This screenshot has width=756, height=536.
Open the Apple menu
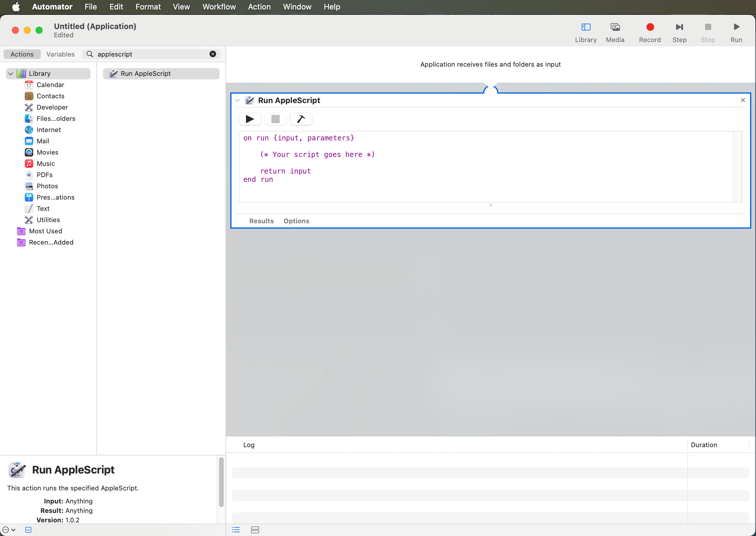click(16, 7)
